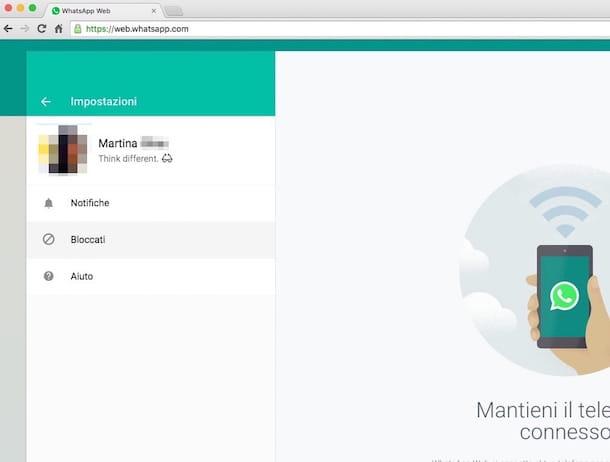Go to the browser home page icon
Screen dimensions: 610x462
tap(59, 29)
